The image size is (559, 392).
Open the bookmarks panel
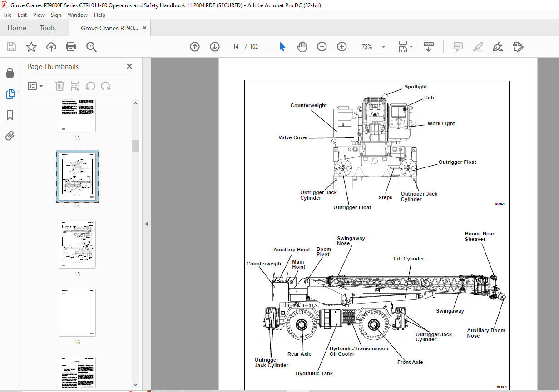pyautogui.click(x=10, y=115)
